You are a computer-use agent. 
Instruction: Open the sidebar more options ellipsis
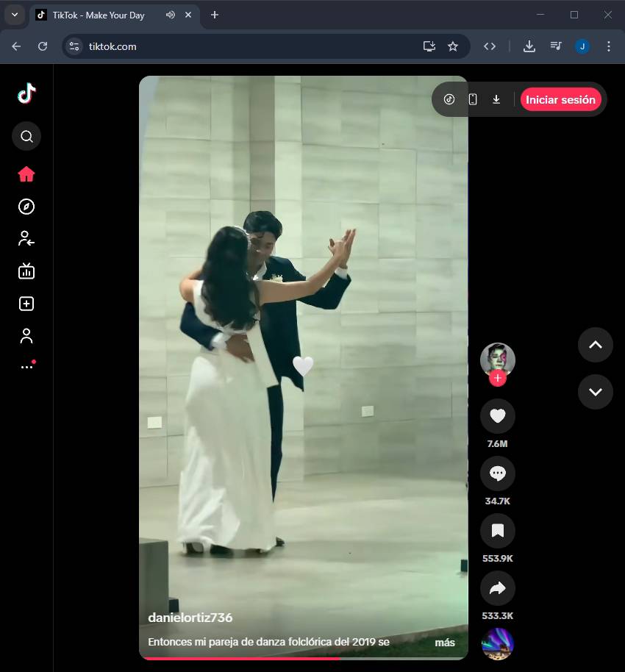tap(26, 366)
